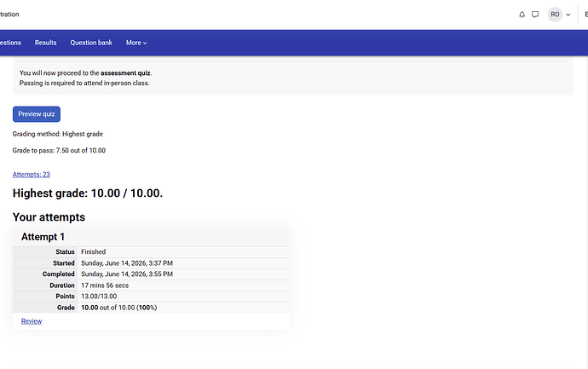The height and width of the screenshot is (369, 588).
Task: Switch to the Results tab
Action: pos(46,43)
